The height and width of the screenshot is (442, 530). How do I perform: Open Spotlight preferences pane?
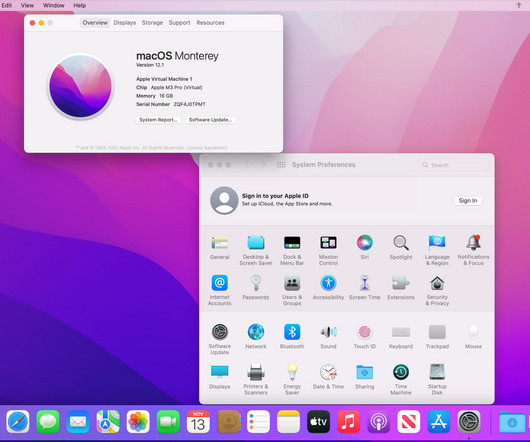coord(401,247)
